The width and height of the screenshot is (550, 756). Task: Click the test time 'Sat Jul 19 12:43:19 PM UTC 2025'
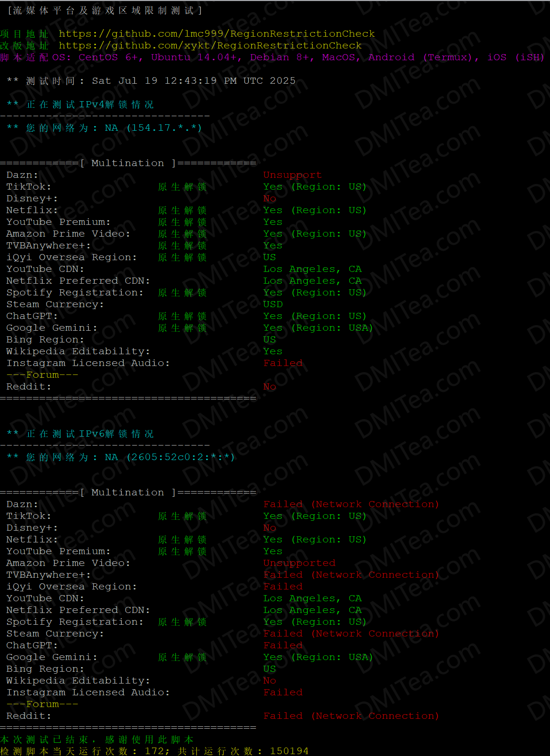point(194,81)
